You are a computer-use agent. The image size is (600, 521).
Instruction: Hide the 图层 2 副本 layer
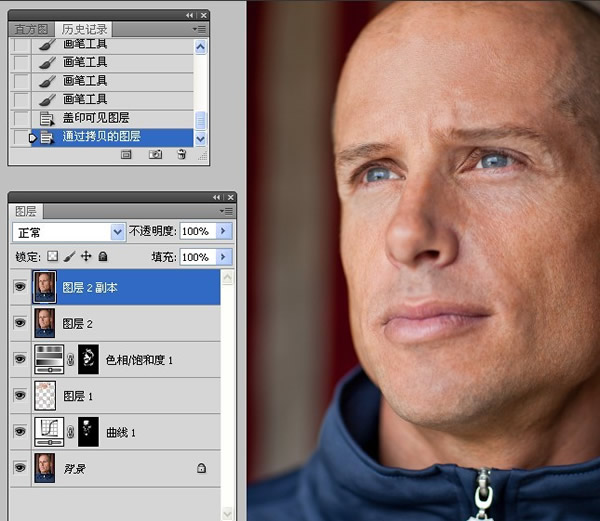pyautogui.click(x=20, y=287)
